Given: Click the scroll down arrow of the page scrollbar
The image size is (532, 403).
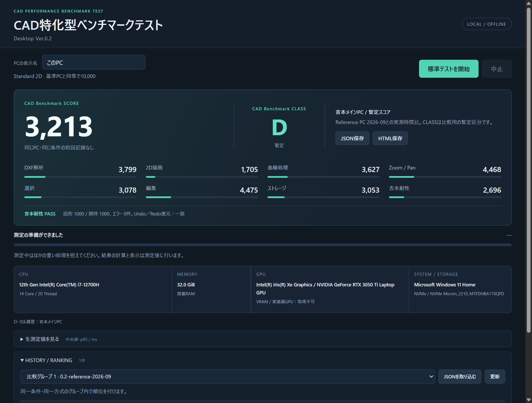Looking at the screenshot, I should [x=529, y=400].
